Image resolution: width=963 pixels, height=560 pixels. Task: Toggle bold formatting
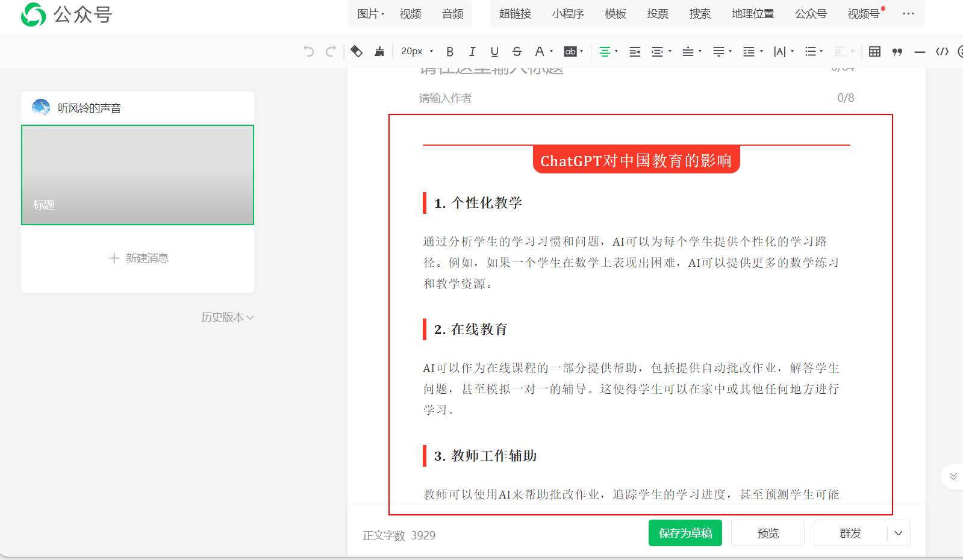(x=450, y=52)
